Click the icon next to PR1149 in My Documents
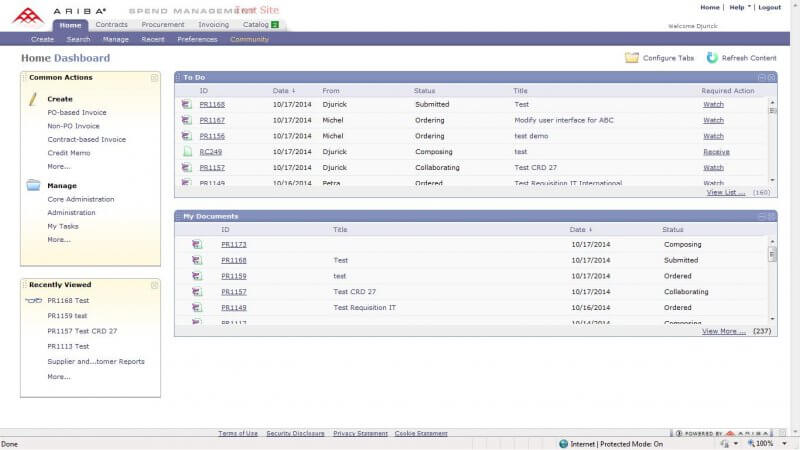Viewport: 800px width, 450px height. (197, 308)
